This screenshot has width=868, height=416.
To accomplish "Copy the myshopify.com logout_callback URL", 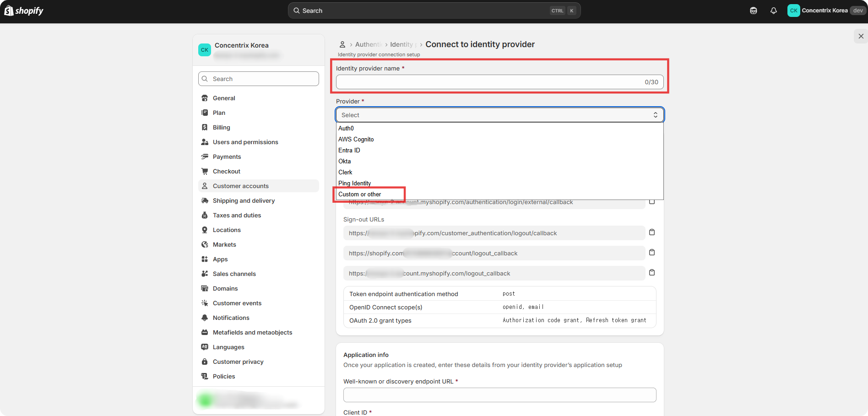I will pyautogui.click(x=652, y=273).
